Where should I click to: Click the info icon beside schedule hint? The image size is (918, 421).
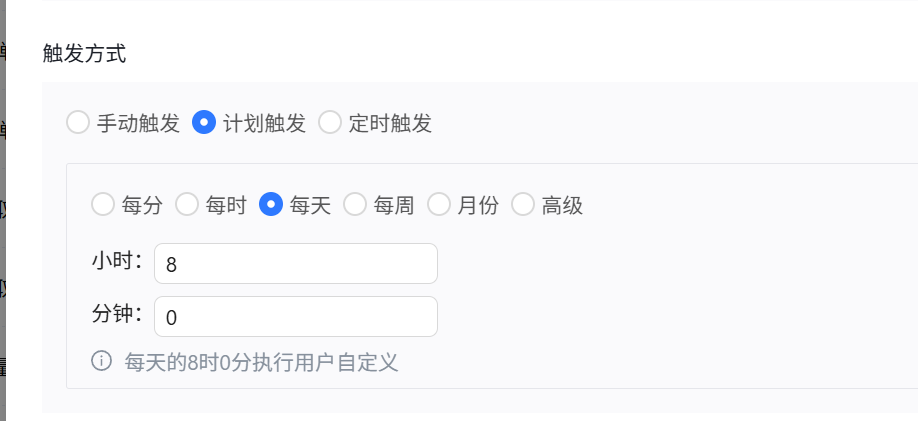101,361
